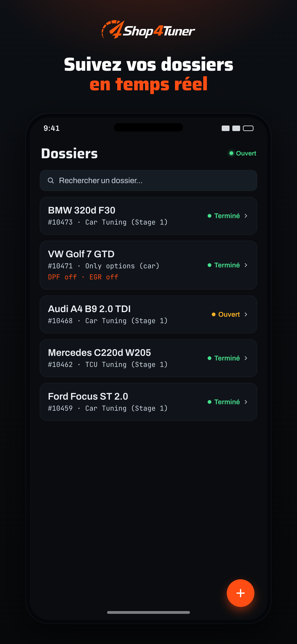
Task: Click #10459 · Car Tuning (Stage 1) subtitle
Action: [108, 408]
